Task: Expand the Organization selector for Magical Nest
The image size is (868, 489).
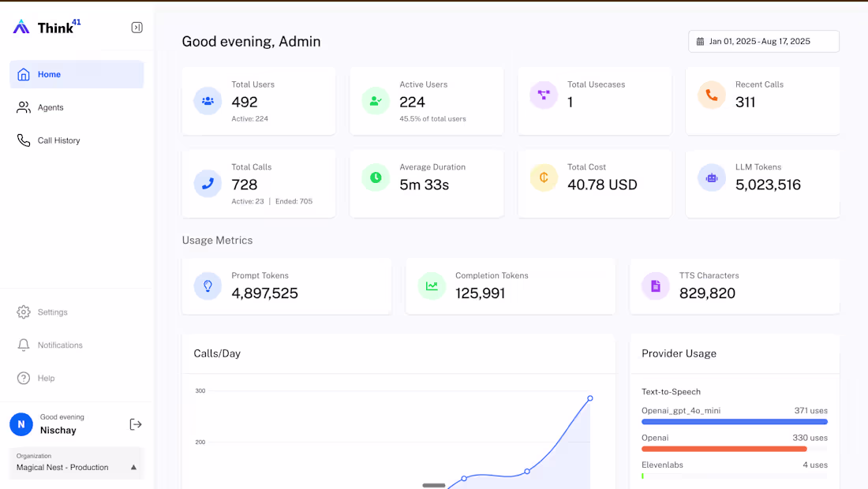Action: click(x=75, y=462)
